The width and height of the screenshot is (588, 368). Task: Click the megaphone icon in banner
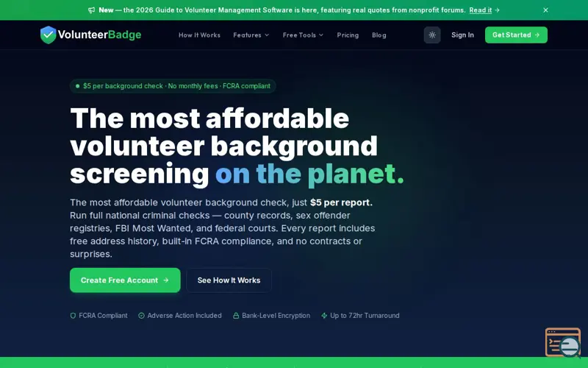coord(91,10)
